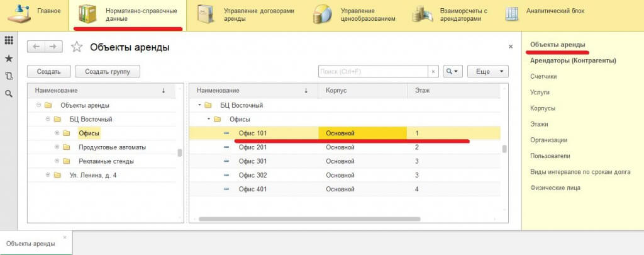Click the Нормативно-справочные данные binders icon
The image size is (644, 255).
[x=87, y=15]
